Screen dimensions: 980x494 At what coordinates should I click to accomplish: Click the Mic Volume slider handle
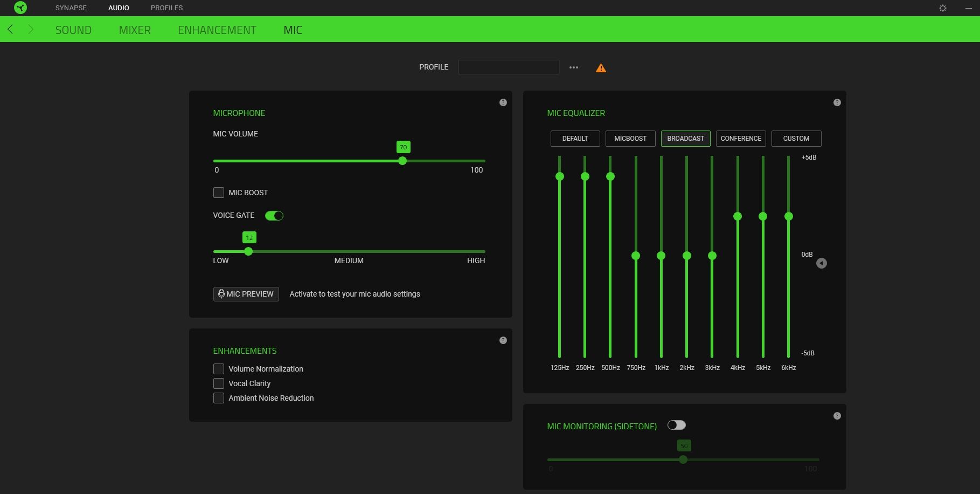click(x=402, y=161)
